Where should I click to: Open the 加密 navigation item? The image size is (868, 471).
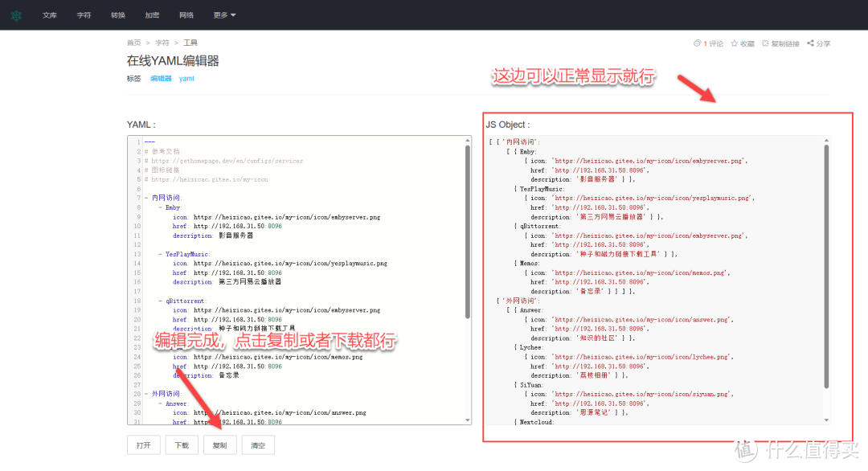pos(152,15)
